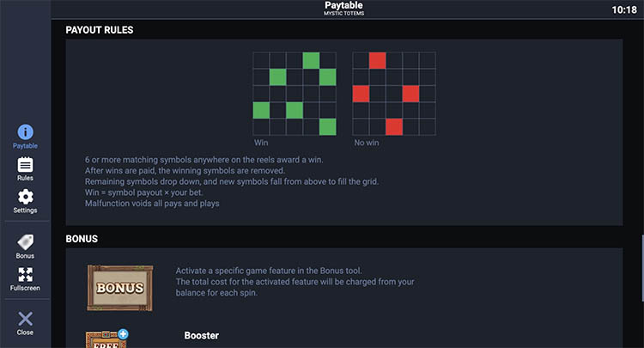Image resolution: width=644 pixels, height=348 pixels.
Task: Click the BONUS wooden sign image
Action: (x=119, y=287)
